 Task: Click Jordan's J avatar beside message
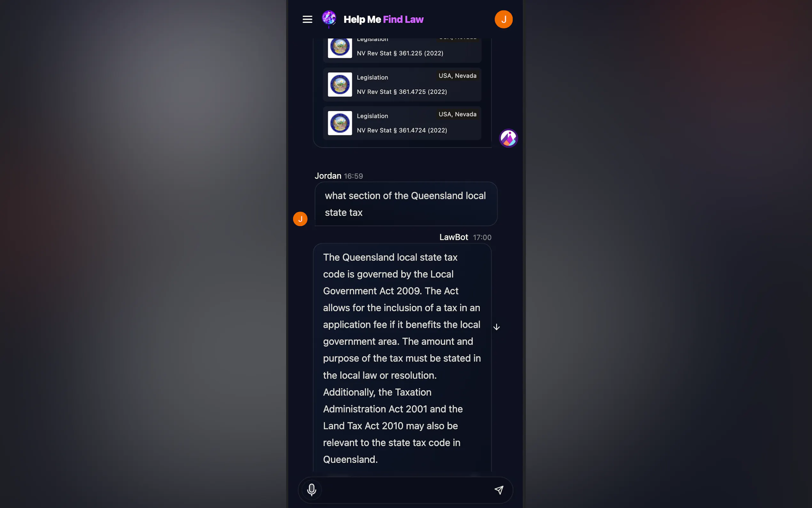click(x=300, y=219)
